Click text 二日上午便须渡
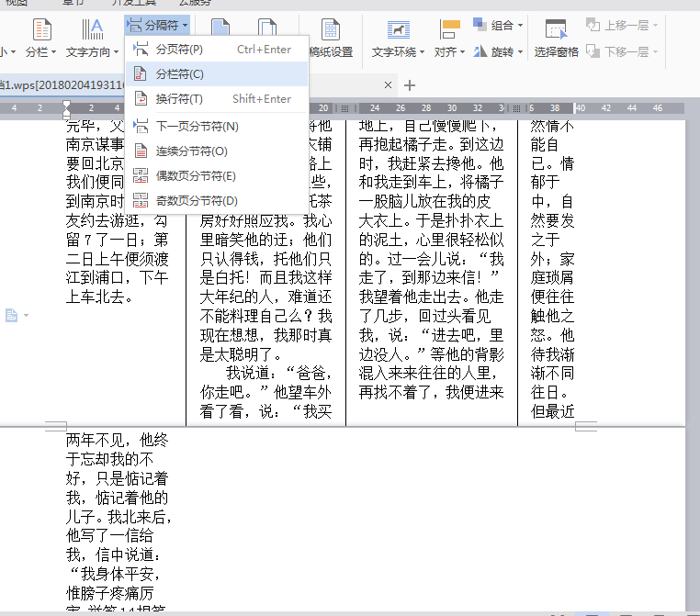Image resolution: width=700 pixels, height=616 pixels. pos(117,259)
